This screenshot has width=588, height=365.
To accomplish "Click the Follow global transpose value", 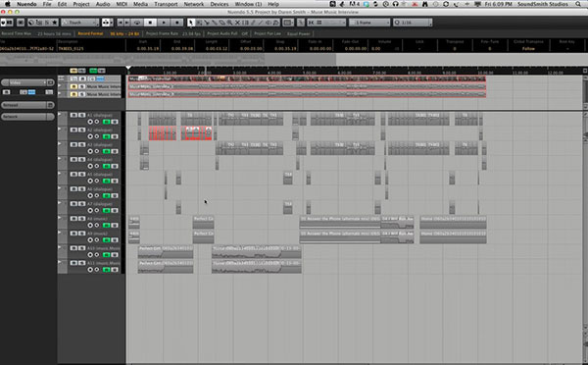I will 528,49.
